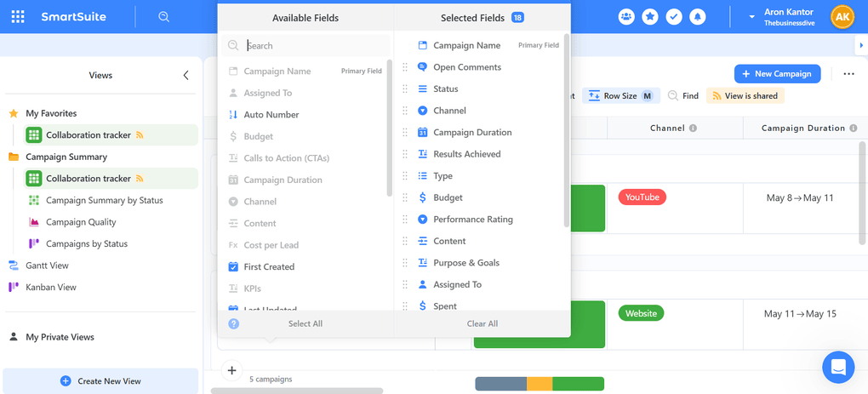Click the Campaign Duration column info icon
Image resolution: width=868 pixels, height=394 pixels.
(x=853, y=128)
